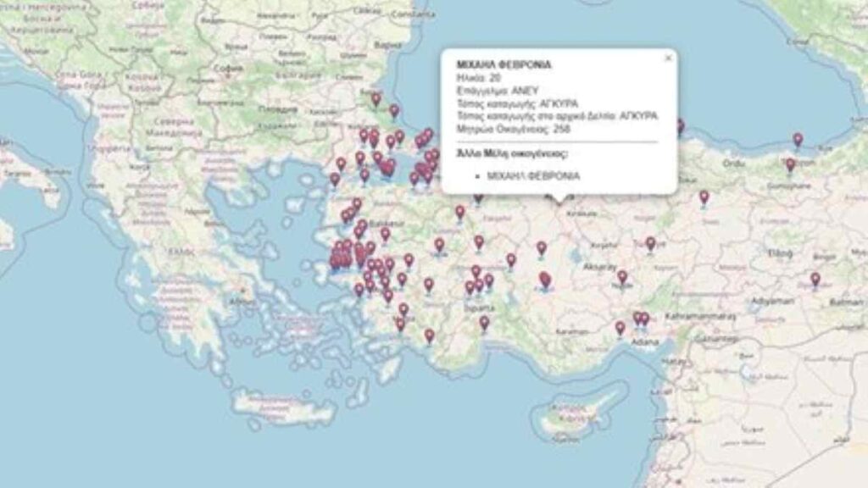Click the popup title ΜΙΧΑΗΛ ΦΕΒΡΟΝΙΑ
Screen dimensions: 868x488
click(x=492, y=64)
